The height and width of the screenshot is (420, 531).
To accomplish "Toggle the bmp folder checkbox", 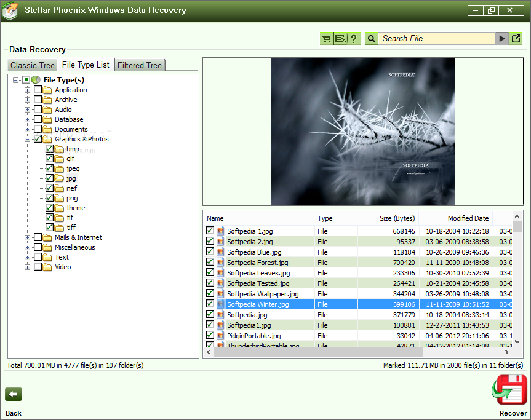I will 49,149.
